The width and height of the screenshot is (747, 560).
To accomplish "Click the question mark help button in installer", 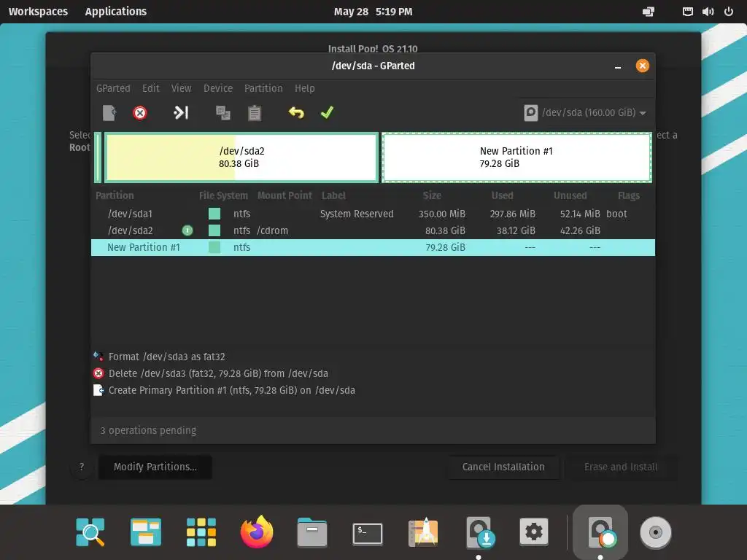I will point(82,467).
